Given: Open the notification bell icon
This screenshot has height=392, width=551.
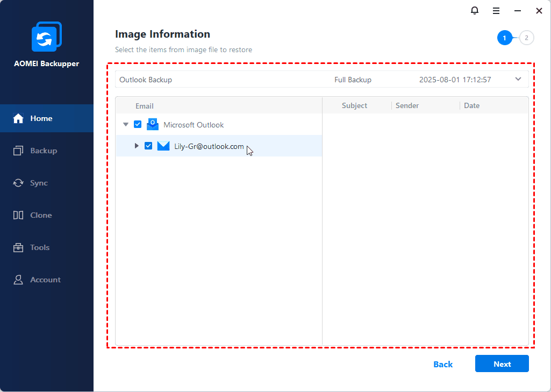Looking at the screenshot, I should (475, 11).
